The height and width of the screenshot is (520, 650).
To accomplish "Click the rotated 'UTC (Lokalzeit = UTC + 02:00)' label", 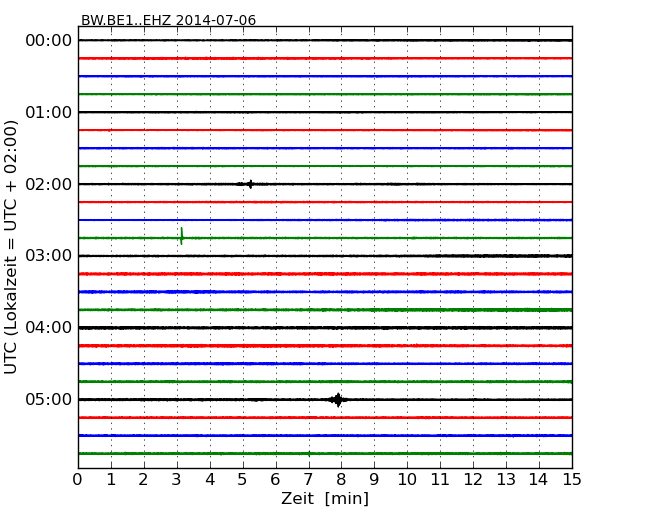I will click(x=11, y=247).
